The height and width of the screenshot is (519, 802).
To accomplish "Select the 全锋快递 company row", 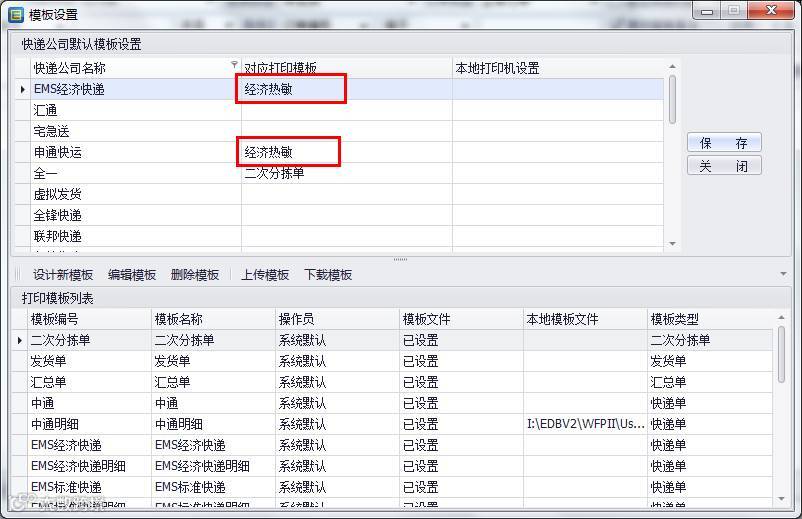I will click(x=340, y=215).
